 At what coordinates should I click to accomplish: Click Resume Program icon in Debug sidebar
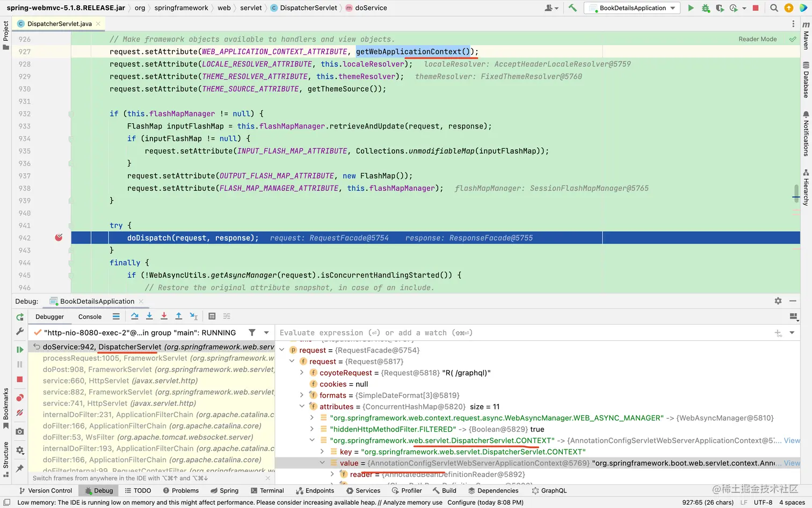tap(20, 349)
